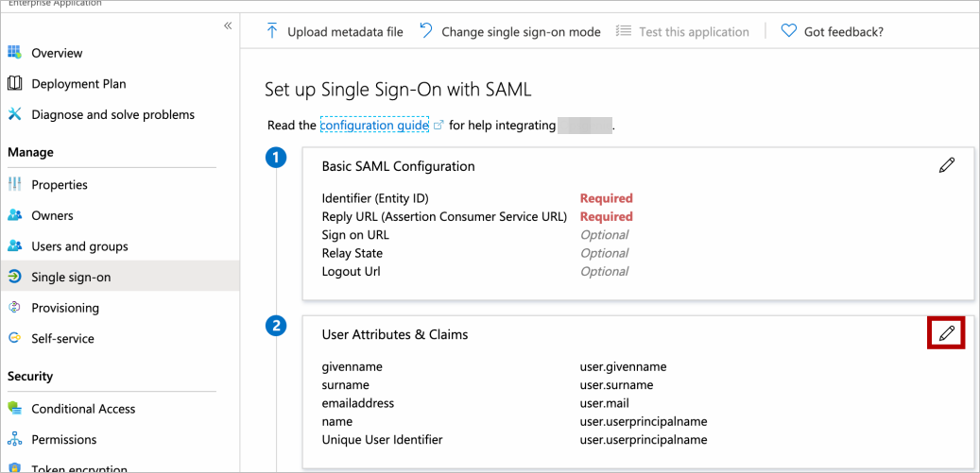This screenshot has width=980, height=473.
Task: Click Test this application button
Action: pos(682,32)
